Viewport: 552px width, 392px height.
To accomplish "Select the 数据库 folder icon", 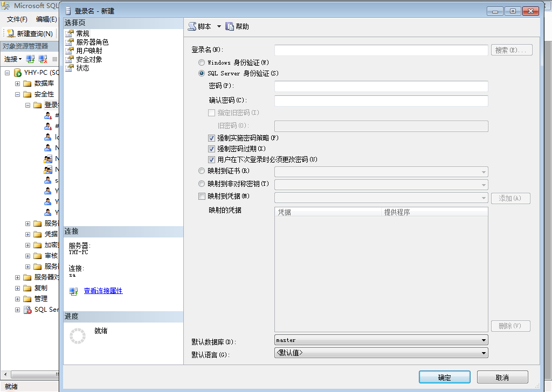I will [x=27, y=83].
